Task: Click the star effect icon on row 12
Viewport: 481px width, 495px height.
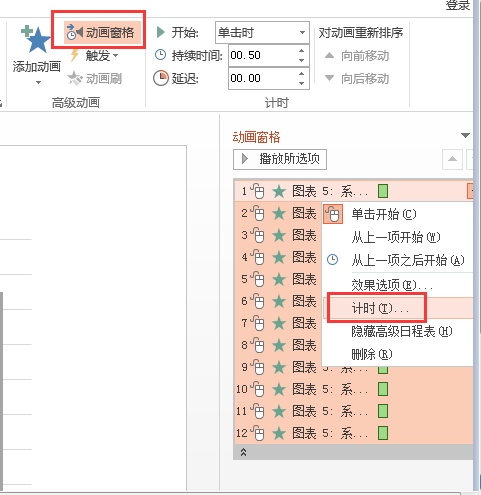Action: [x=279, y=434]
